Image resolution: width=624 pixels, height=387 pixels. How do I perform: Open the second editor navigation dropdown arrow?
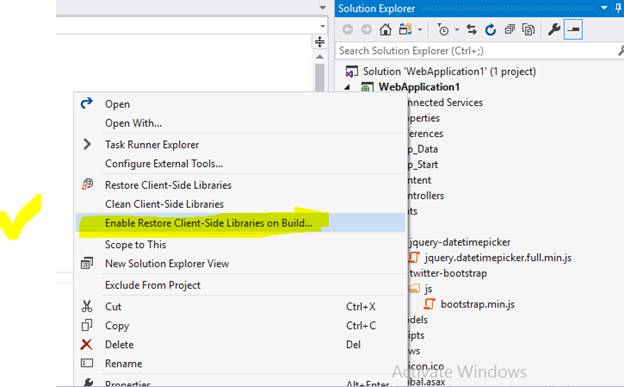click(x=322, y=26)
